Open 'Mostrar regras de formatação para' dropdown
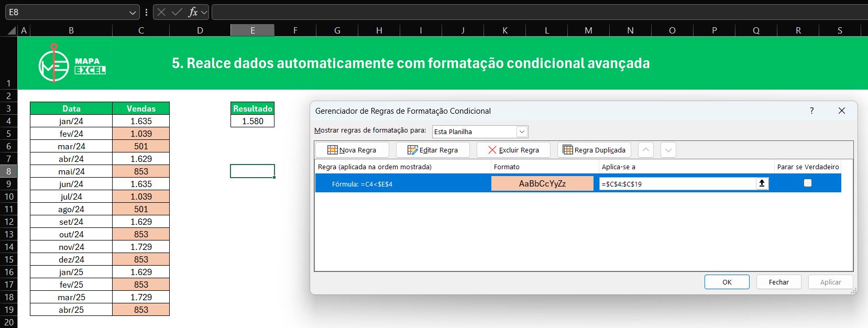The image size is (868, 328). point(522,132)
